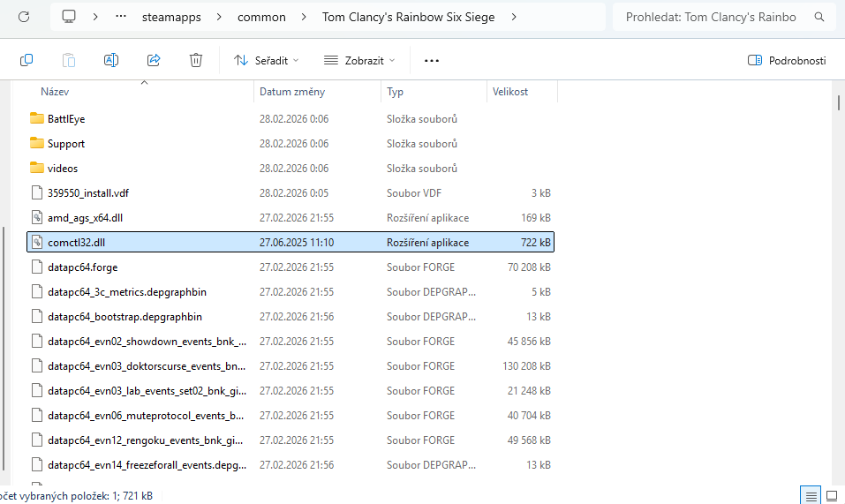Screen dimensions: 845x504
Task: Click type Soubor VDF cell
Action: (x=413, y=192)
